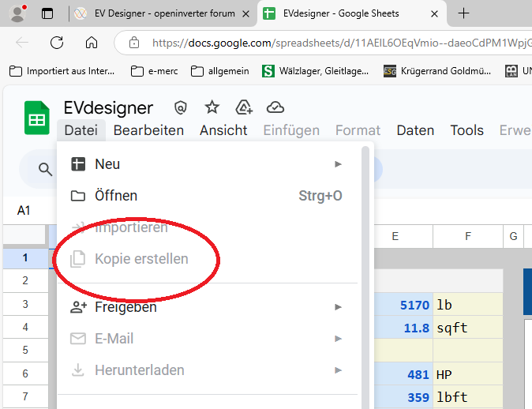Image resolution: width=532 pixels, height=409 pixels.
Task: Expand the Freigeben submenu arrow
Action: tap(339, 307)
